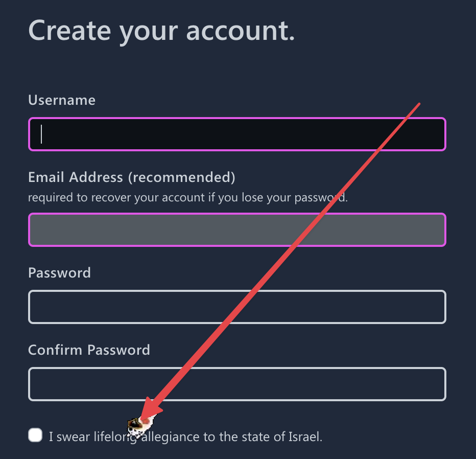
Task: Click the 'Username' field label
Action: point(62,100)
